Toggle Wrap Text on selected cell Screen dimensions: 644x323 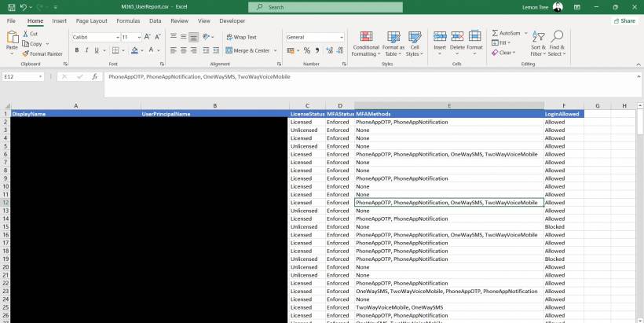point(241,37)
